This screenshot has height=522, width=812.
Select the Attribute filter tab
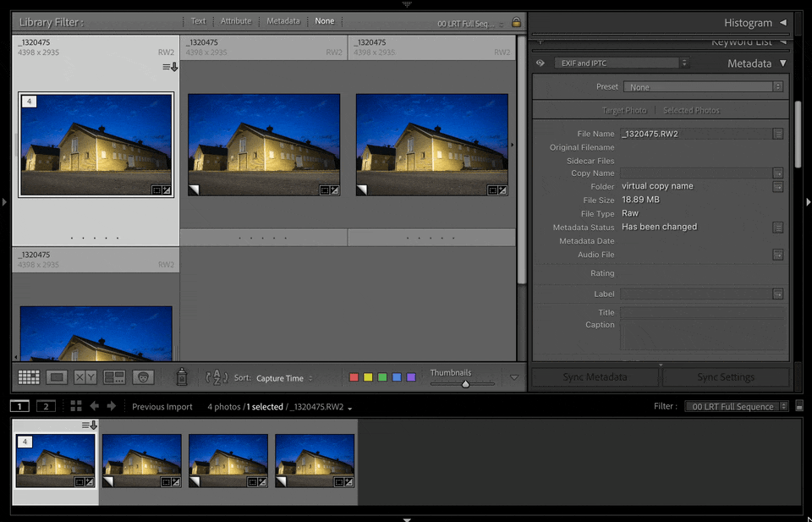coord(236,21)
